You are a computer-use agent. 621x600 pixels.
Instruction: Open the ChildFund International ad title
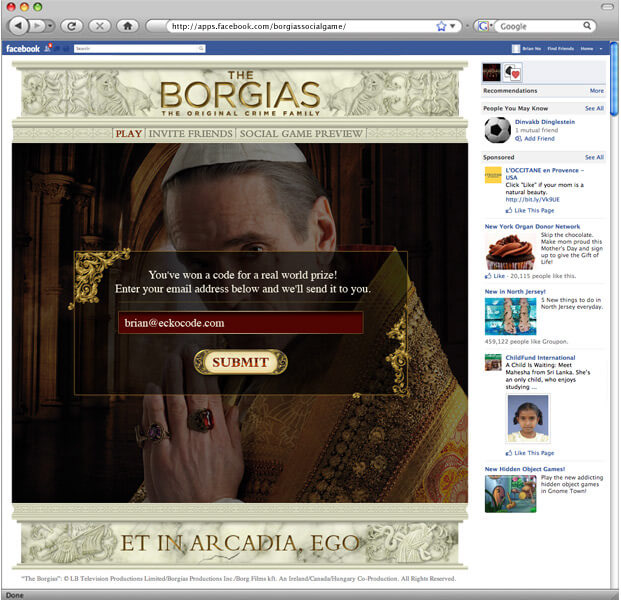click(540, 357)
